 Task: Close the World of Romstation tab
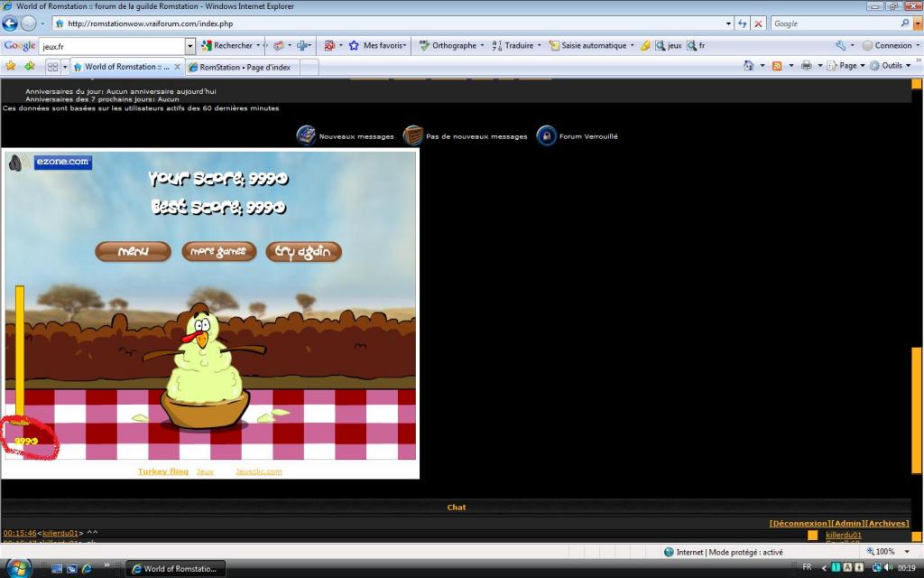pos(178,67)
